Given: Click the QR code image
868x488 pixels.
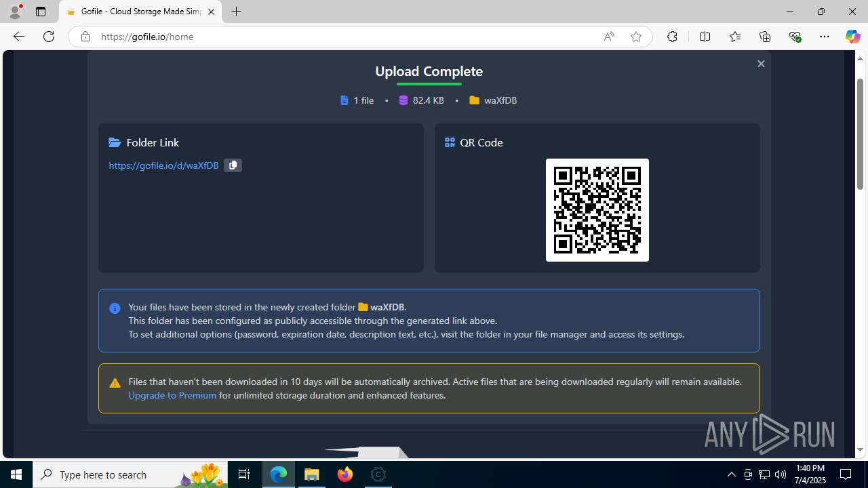Looking at the screenshot, I should click(597, 210).
